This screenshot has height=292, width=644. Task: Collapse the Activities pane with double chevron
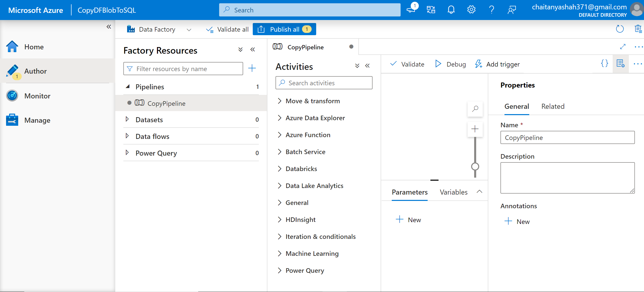click(367, 66)
